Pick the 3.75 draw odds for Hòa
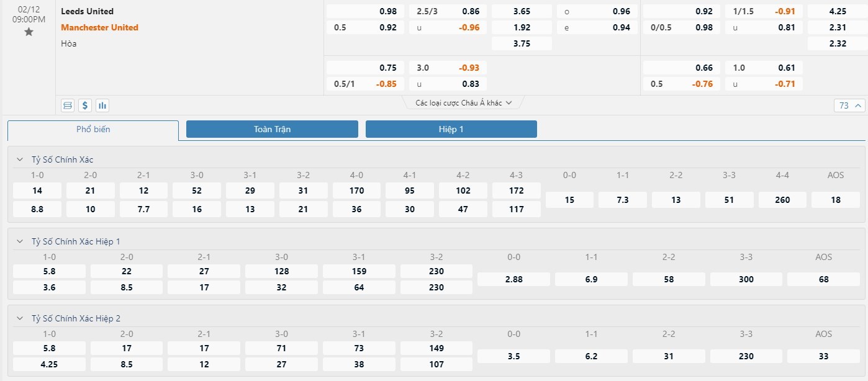868x381 pixels. [x=522, y=43]
